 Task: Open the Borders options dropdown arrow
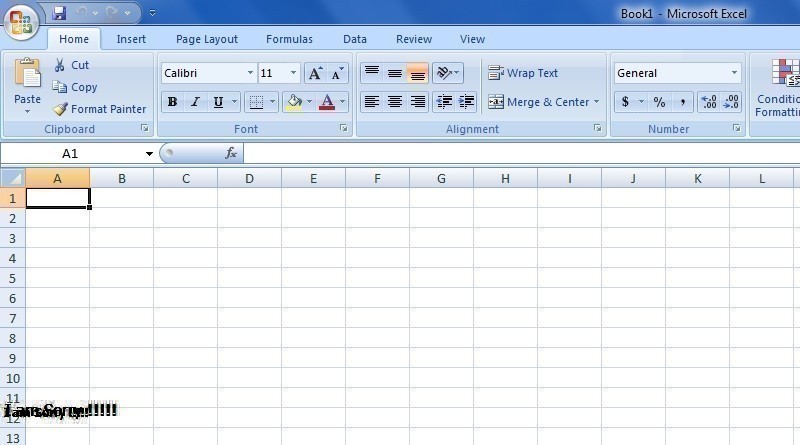click(272, 102)
